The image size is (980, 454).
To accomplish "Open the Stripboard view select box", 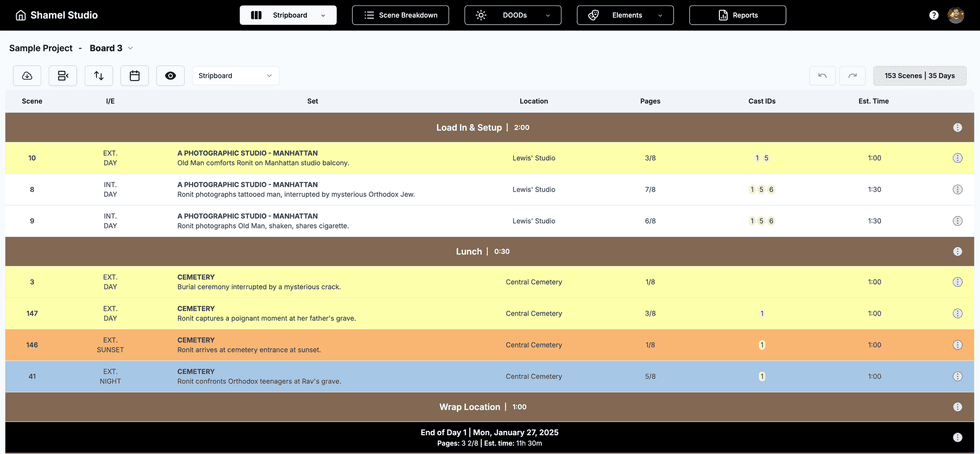I will point(235,76).
